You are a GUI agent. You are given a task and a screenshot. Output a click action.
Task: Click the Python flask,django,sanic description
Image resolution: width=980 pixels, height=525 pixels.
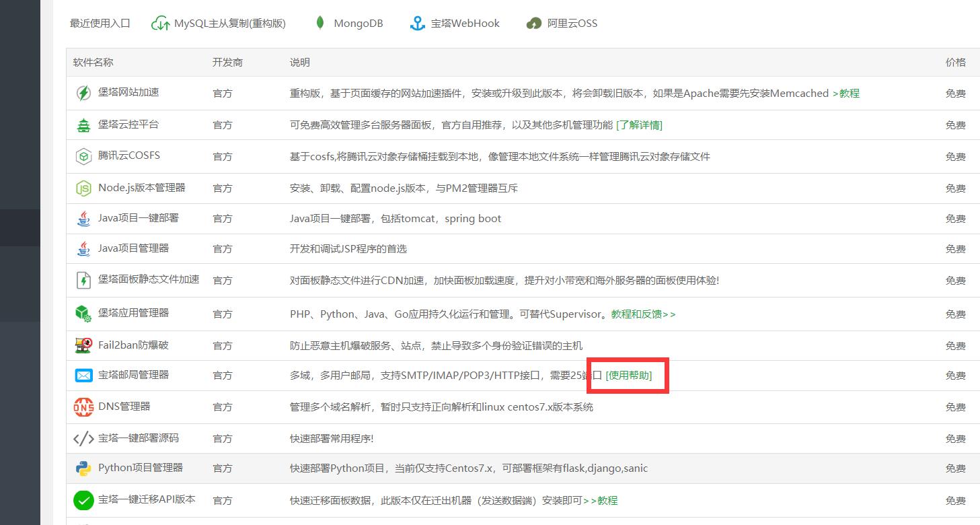[469, 468]
